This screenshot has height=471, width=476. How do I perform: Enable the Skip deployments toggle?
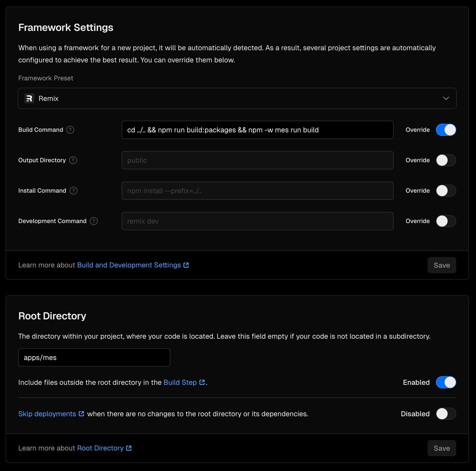click(x=446, y=414)
